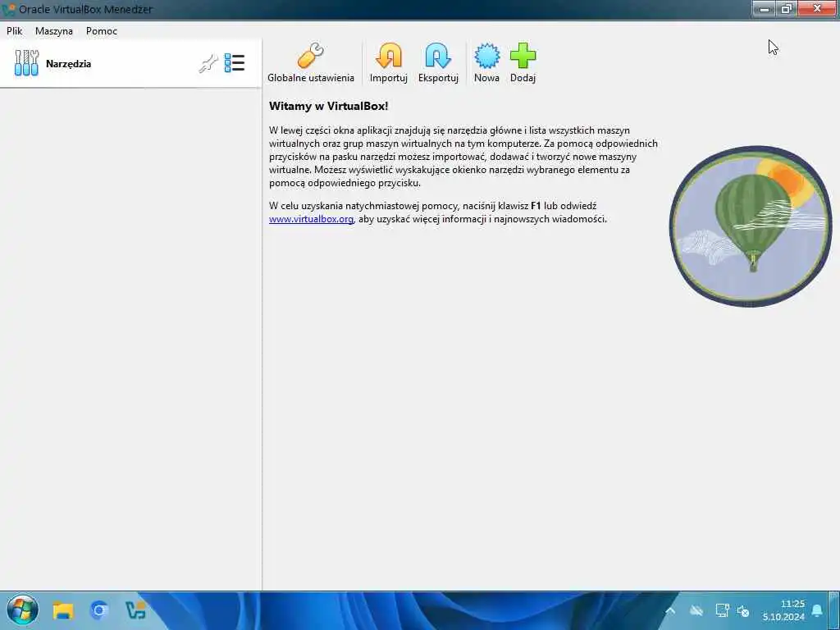Restore down the VirtualBox window
This screenshot has height=630, width=840.
[x=787, y=8]
